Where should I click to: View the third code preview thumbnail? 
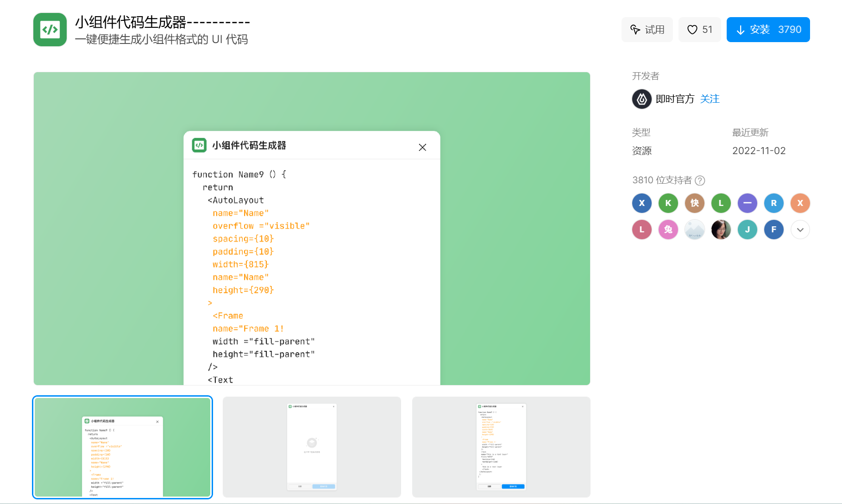point(501,447)
